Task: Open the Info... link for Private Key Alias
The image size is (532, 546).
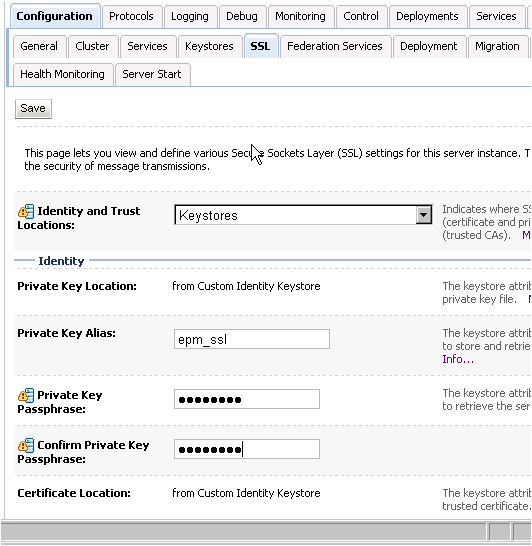Action: tap(458, 359)
